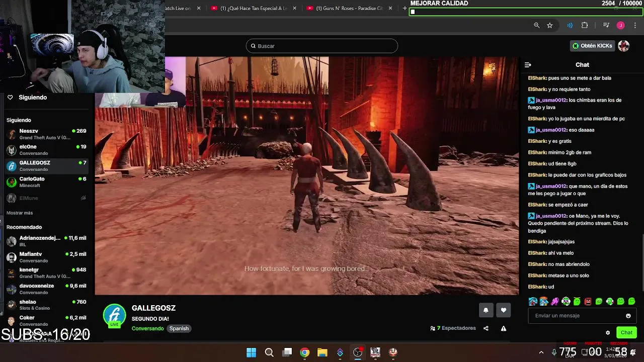Open Mafiantv recommended channel

click(x=46, y=257)
